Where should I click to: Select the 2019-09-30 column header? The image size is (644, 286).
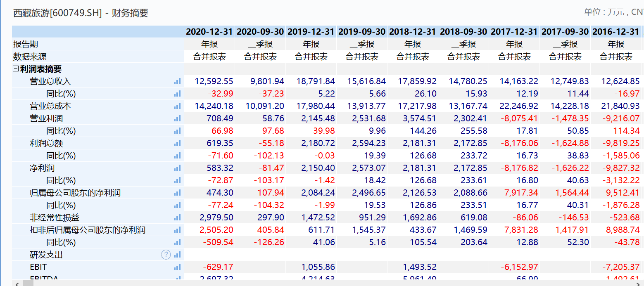(x=362, y=32)
